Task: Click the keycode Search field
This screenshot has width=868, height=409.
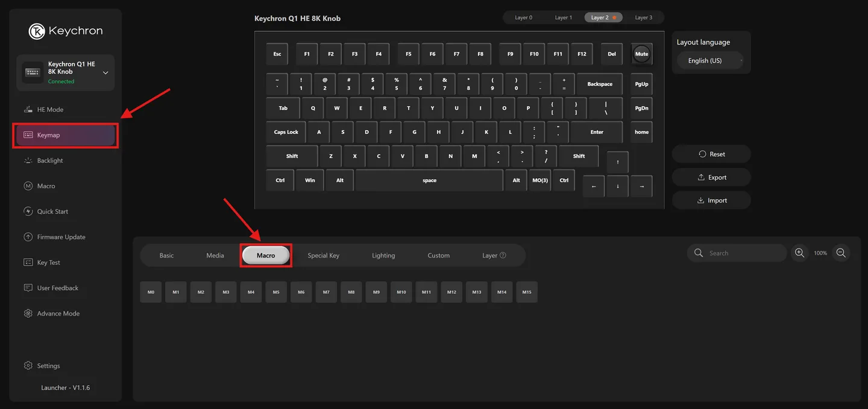Action: [x=737, y=253]
